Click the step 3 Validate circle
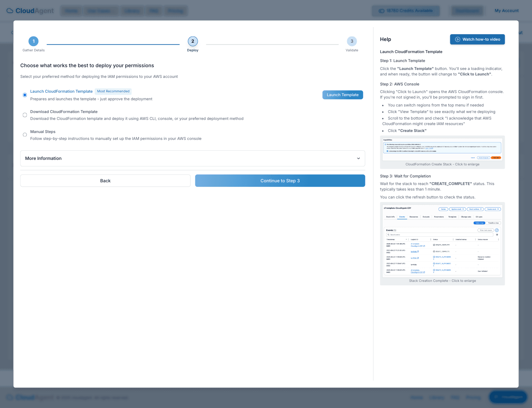532x408 pixels. point(352,41)
